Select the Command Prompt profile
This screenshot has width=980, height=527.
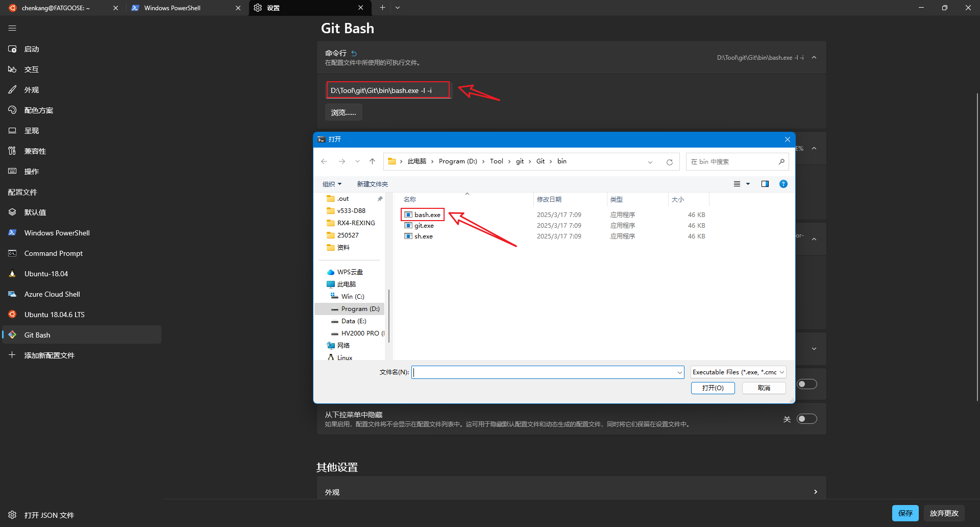click(x=82, y=253)
